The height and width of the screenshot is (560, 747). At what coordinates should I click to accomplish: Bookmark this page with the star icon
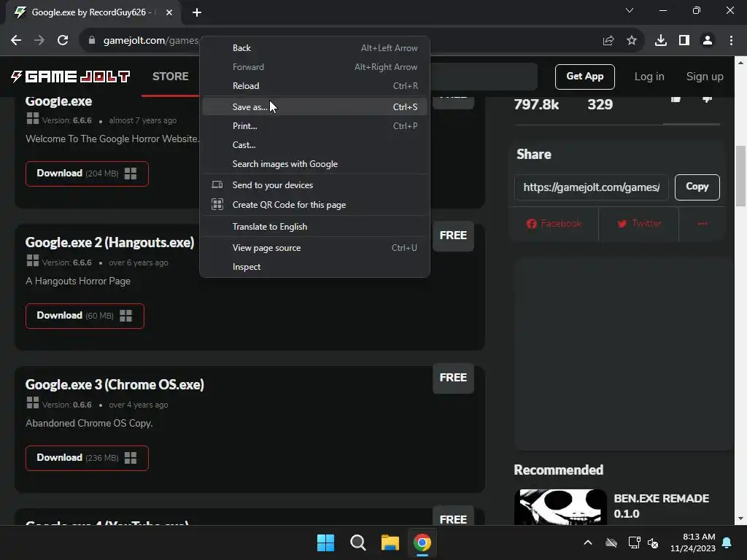(632, 41)
